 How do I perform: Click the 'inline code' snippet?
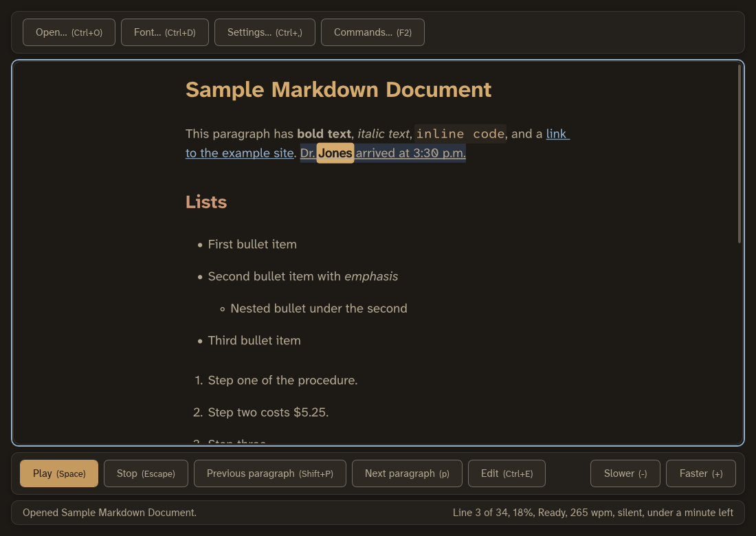[460, 134]
